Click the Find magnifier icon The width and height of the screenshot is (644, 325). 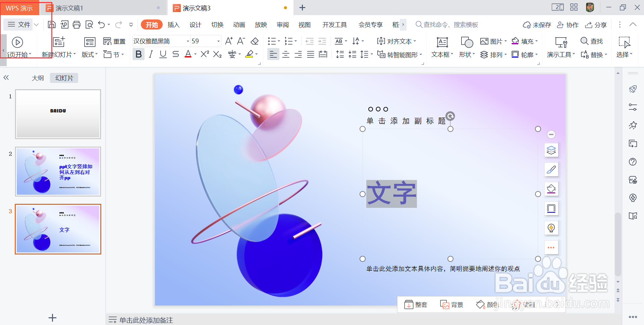click(584, 41)
